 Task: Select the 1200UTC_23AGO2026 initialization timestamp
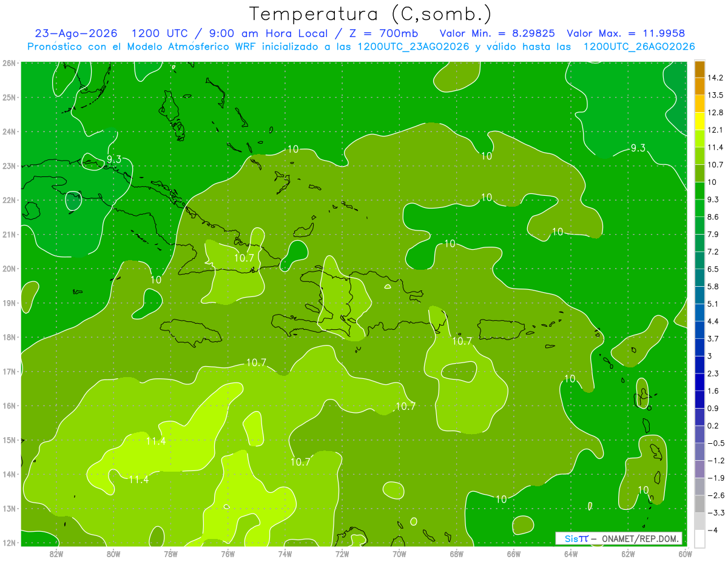coord(414,47)
